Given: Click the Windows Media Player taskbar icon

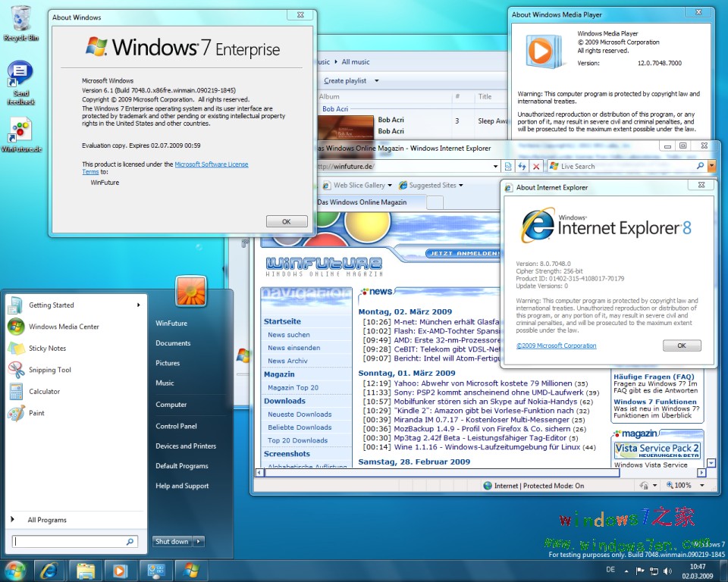Looking at the screenshot, I should point(120,570).
